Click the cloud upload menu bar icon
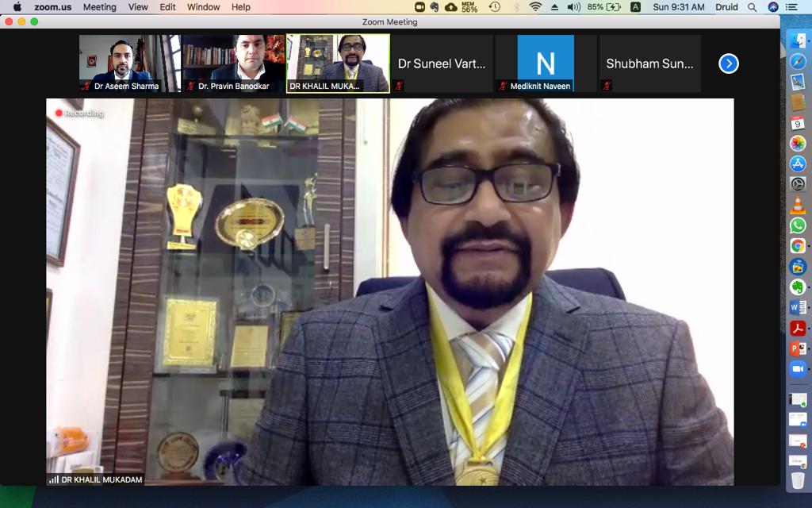The image size is (812, 508). click(451, 7)
